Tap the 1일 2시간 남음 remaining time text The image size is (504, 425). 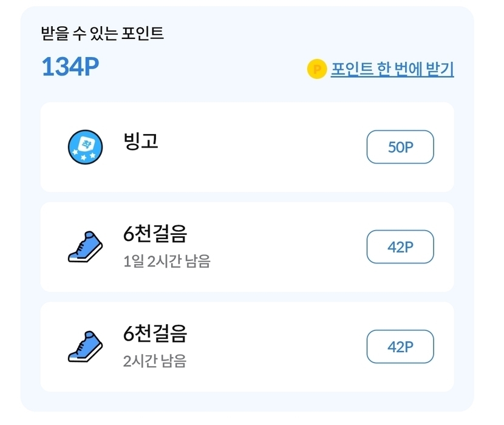point(166,262)
